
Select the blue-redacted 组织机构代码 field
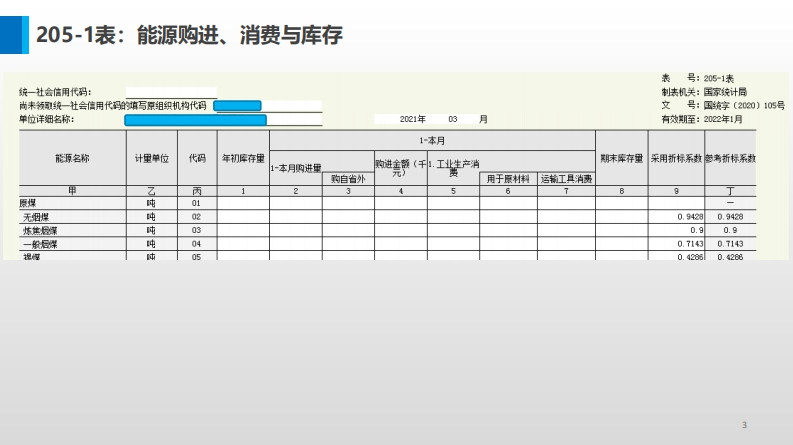(237, 105)
